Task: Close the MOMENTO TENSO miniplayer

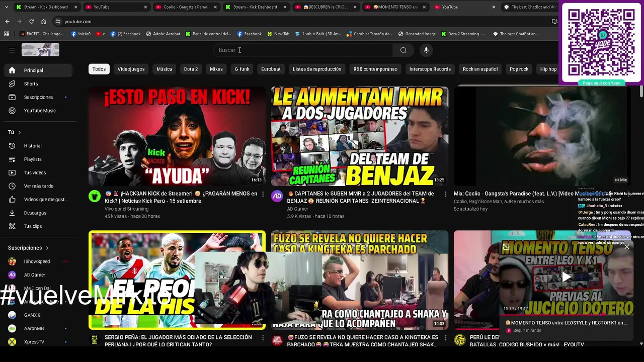Action: (x=626, y=246)
